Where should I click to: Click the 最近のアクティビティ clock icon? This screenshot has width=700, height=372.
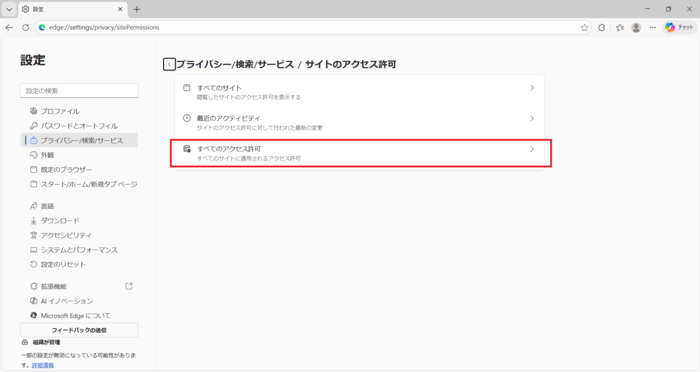pos(187,118)
